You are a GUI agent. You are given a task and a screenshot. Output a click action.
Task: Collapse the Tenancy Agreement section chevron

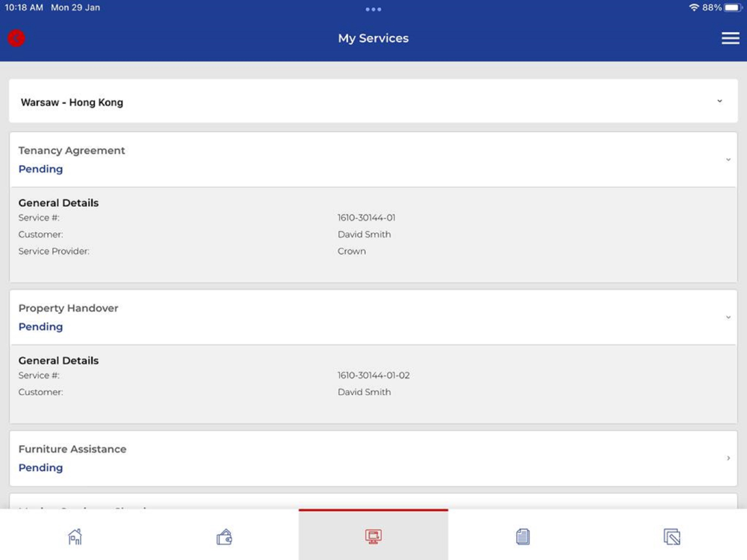pyautogui.click(x=728, y=160)
